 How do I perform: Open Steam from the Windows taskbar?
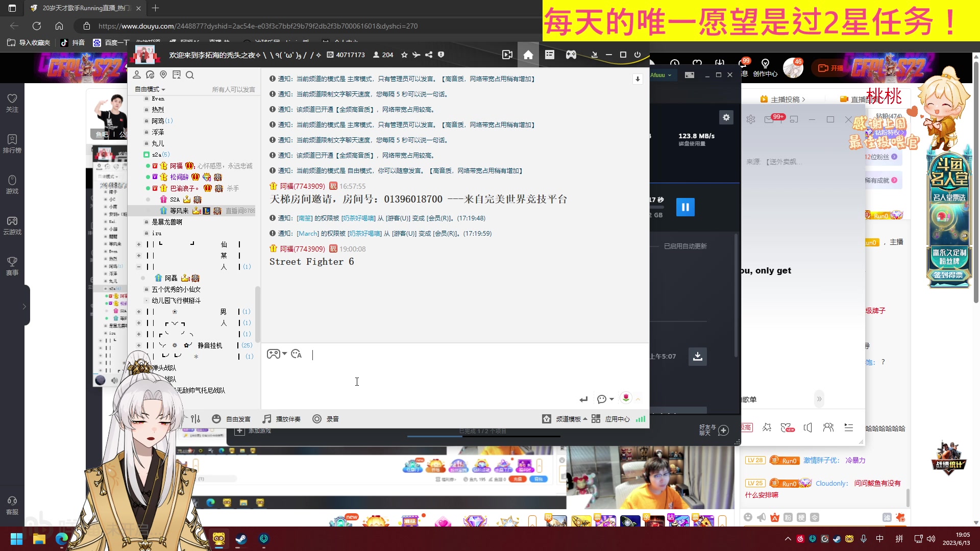pyautogui.click(x=241, y=539)
